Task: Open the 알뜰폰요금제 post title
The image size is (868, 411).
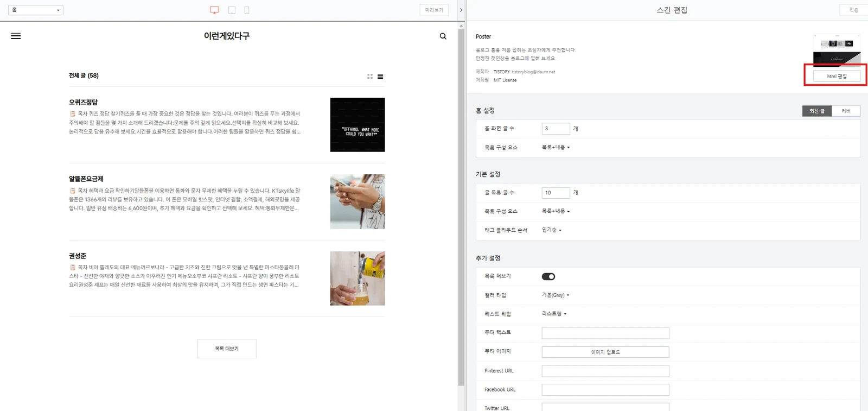Action: pyautogui.click(x=86, y=179)
